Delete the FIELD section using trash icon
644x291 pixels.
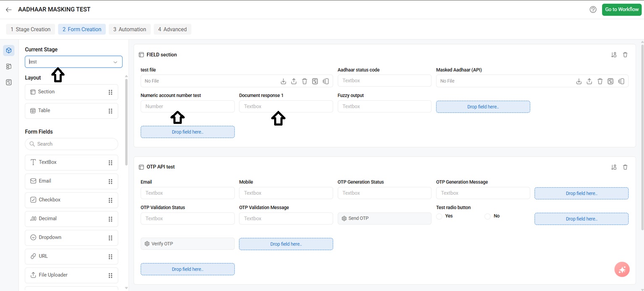click(625, 55)
